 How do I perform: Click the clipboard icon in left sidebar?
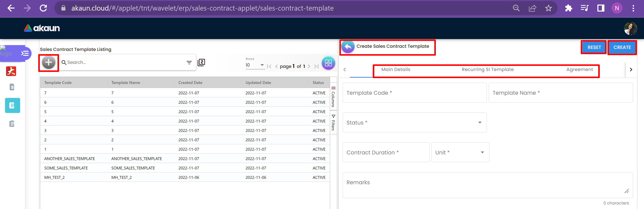[12, 124]
